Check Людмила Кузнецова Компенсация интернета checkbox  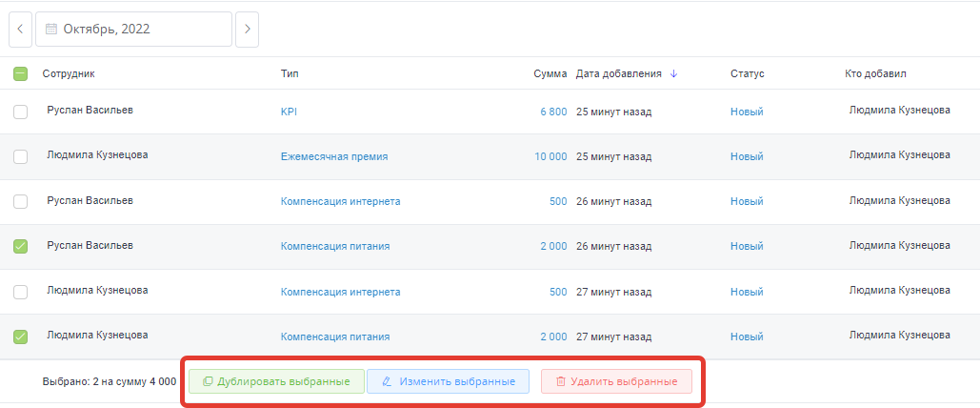21,292
